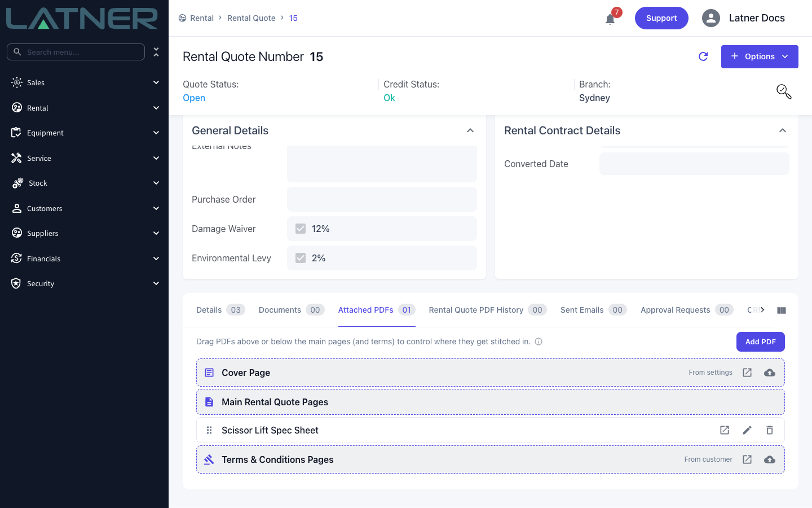Open Scissor Lift Spec Sheet externally
The height and width of the screenshot is (508, 812).
pyautogui.click(x=725, y=430)
